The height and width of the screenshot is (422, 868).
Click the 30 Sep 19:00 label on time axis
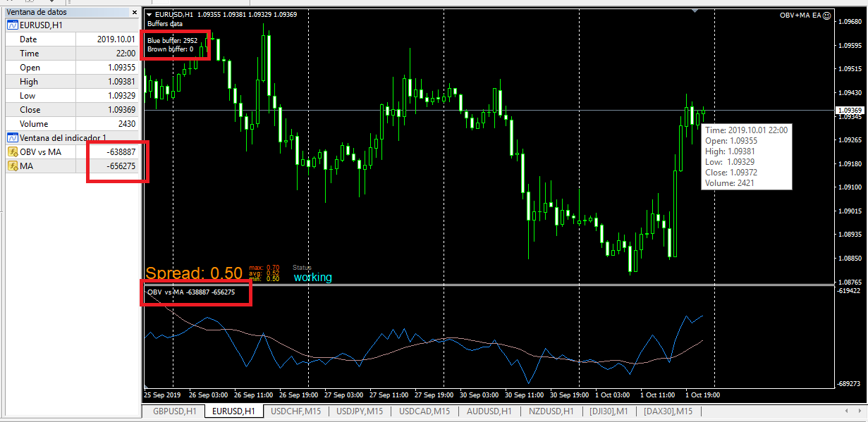pos(570,395)
